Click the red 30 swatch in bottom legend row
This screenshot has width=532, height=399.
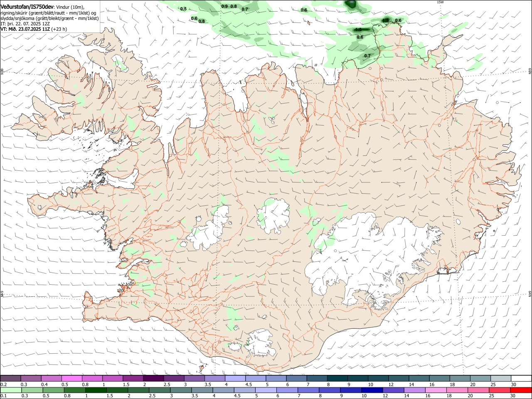(521, 390)
